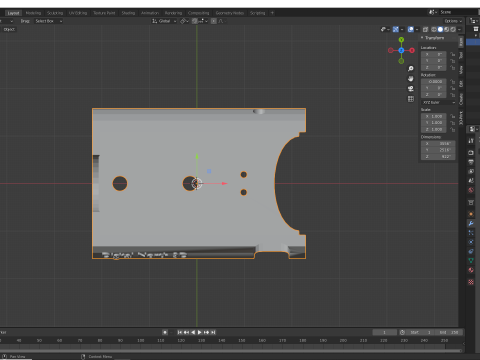Toggle X-ray display mode
The image size is (480, 360).
(x=425, y=29)
